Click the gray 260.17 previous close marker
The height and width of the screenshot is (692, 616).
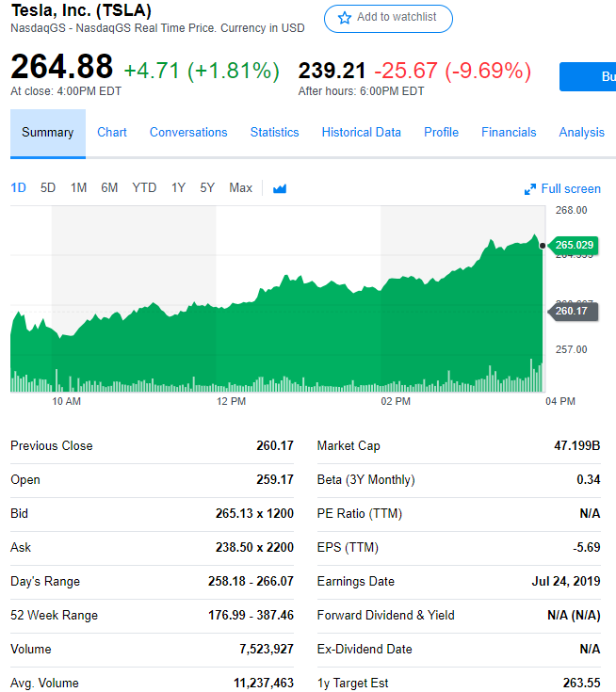tap(573, 311)
